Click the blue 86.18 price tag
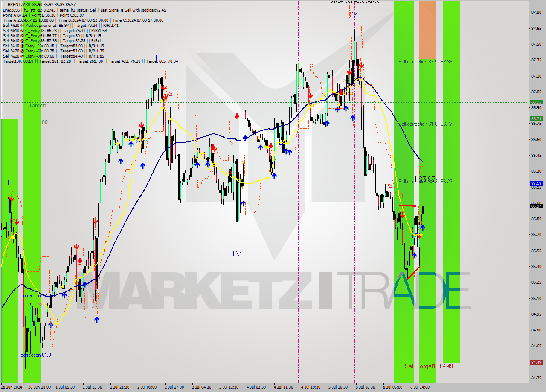The height and width of the screenshot is (392, 546). click(x=536, y=184)
